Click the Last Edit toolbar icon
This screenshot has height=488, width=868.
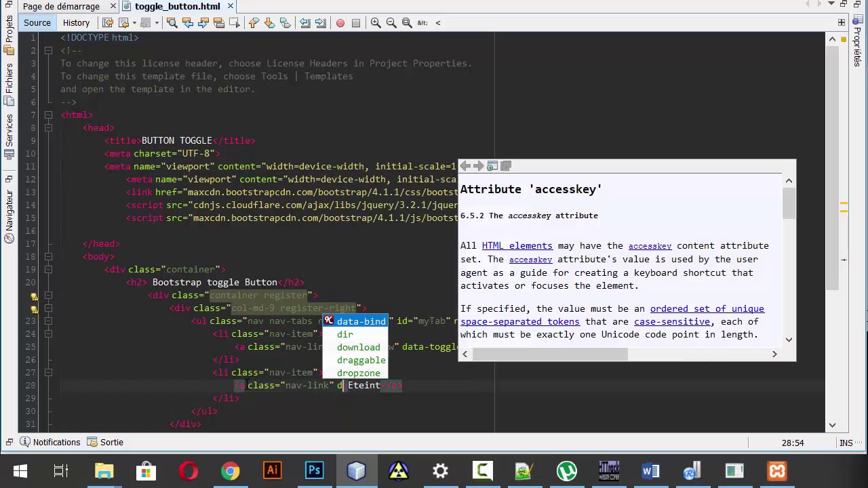click(x=107, y=22)
